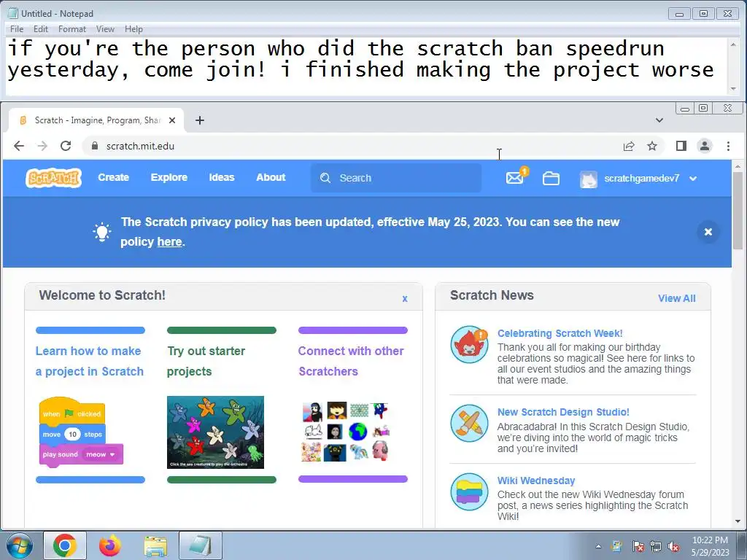Open the Windows Start button
The image size is (747, 560).
tap(18, 545)
